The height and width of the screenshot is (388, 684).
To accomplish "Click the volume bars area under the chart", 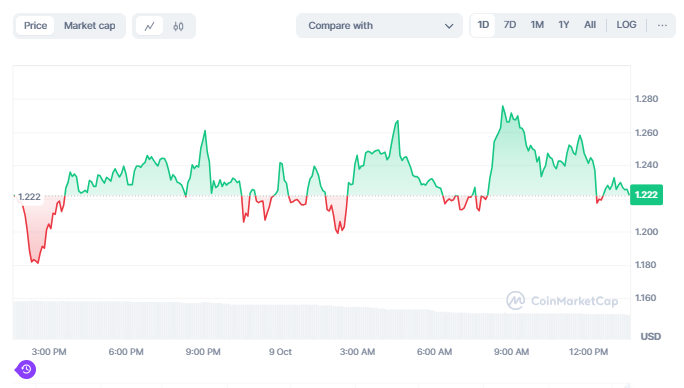I will tap(322, 320).
